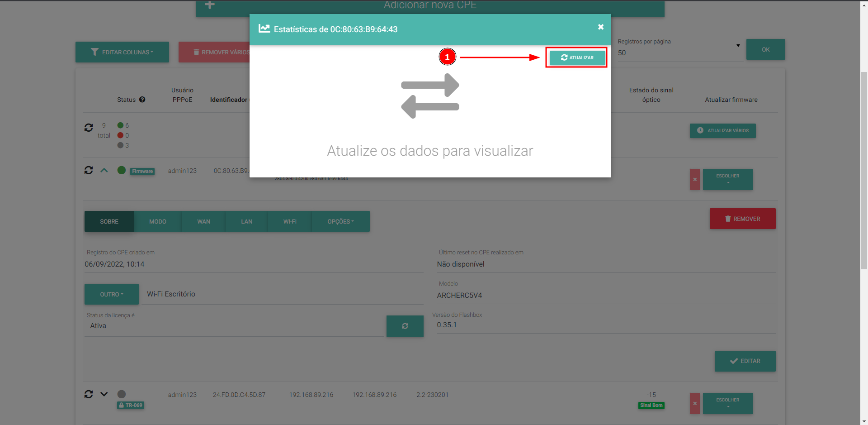Refresh license status with sync button

[405, 326]
